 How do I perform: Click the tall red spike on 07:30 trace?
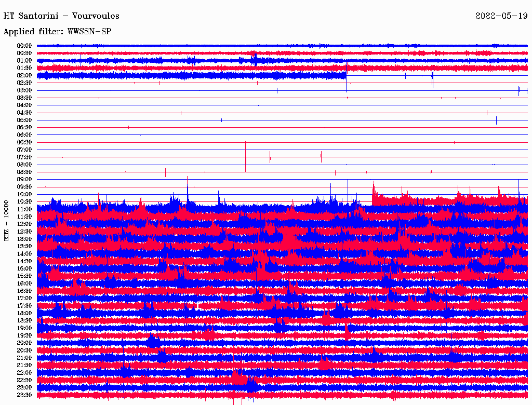tap(246, 156)
